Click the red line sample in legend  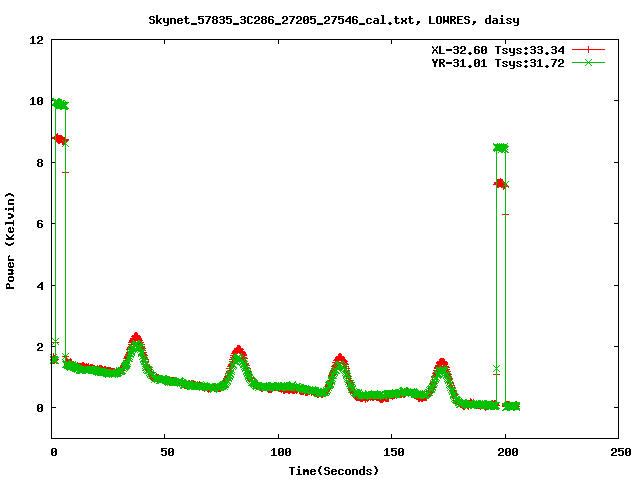[588, 49]
